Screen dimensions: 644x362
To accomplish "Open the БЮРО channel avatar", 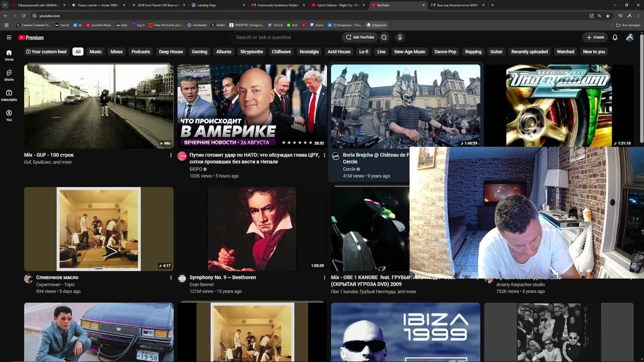I will [182, 156].
